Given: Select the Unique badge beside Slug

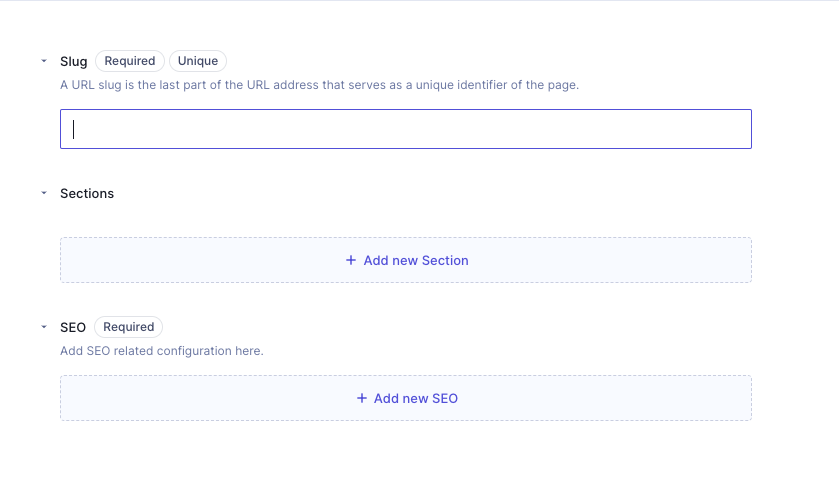Looking at the screenshot, I should (198, 61).
